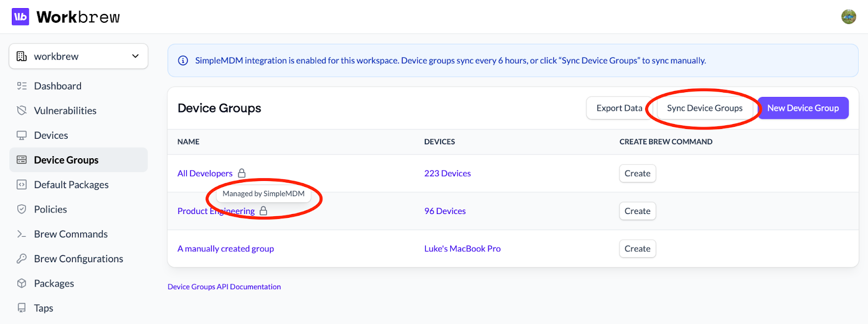Click the Dashboard sidebar icon

pyautogui.click(x=22, y=86)
